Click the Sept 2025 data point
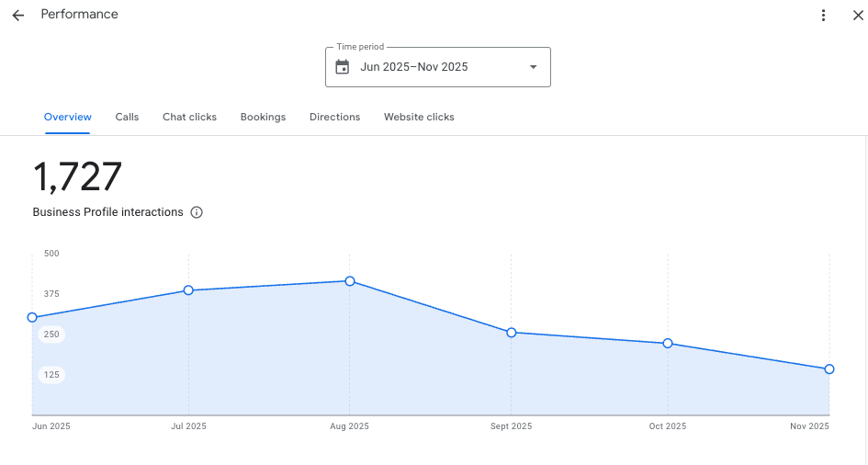The image size is (868, 465). (512, 333)
